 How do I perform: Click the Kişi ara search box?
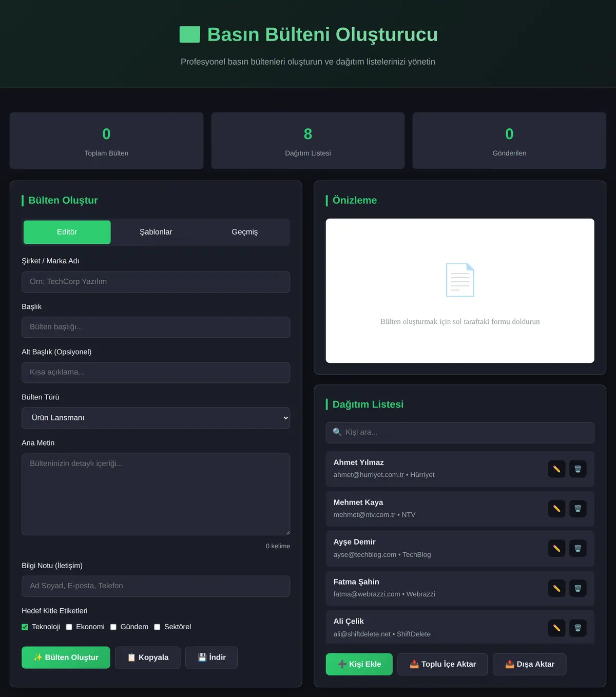[460, 433]
